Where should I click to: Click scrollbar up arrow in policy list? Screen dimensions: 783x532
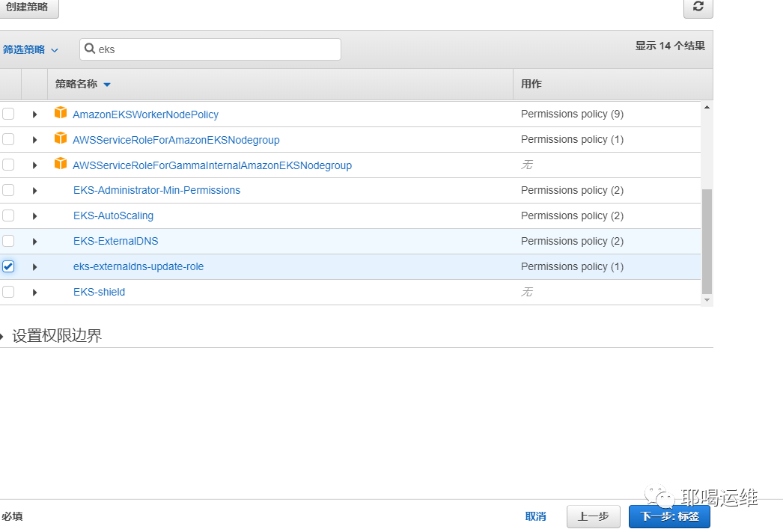tap(707, 108)
